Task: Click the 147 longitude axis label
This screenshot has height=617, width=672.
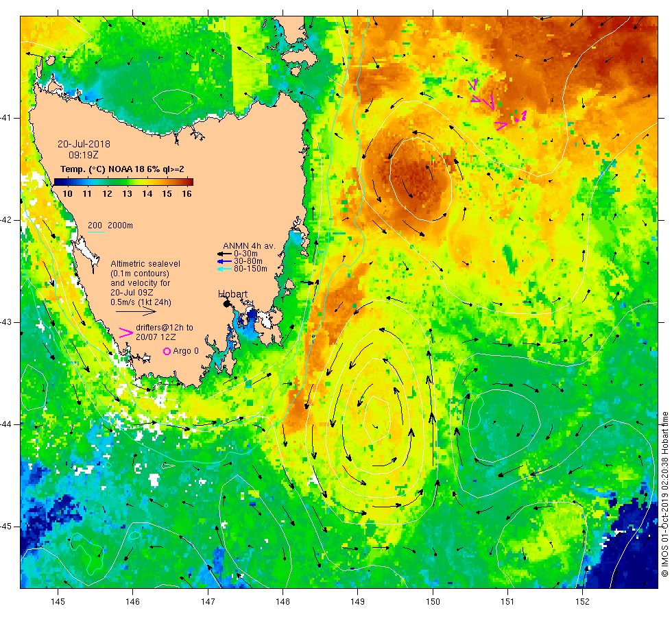Action: pos(208,602)
